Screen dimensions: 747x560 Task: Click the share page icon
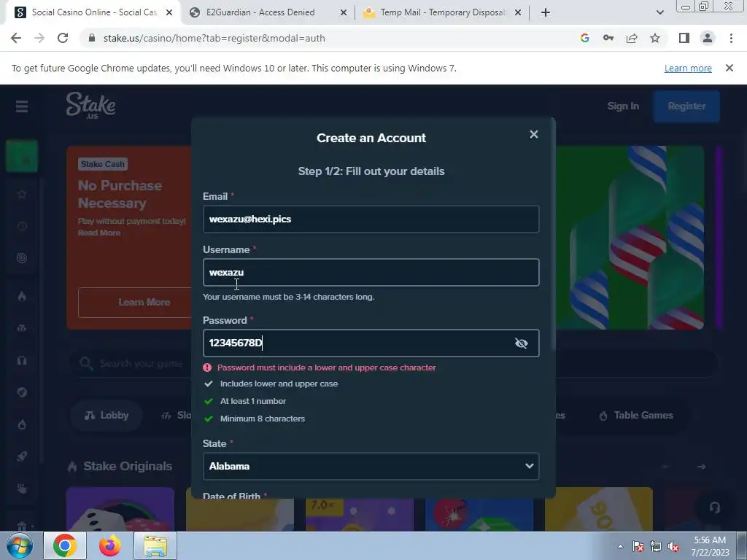pos(632,38)
